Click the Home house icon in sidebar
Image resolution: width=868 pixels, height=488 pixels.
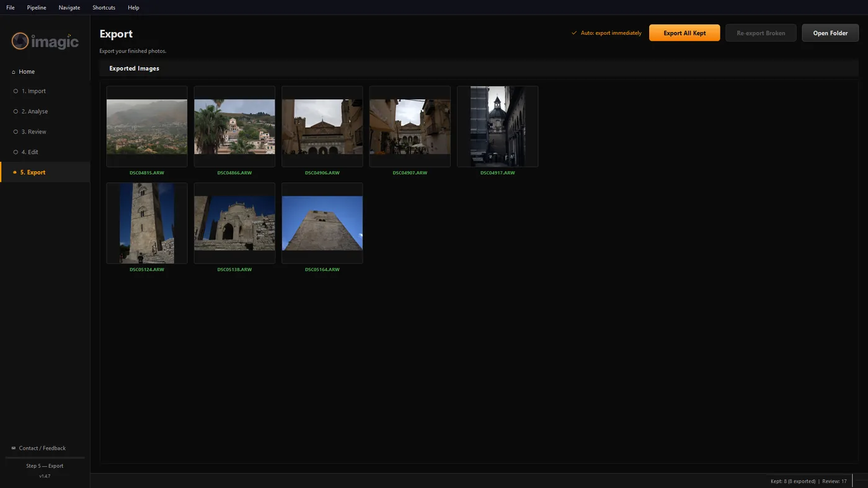pos(14,72)
